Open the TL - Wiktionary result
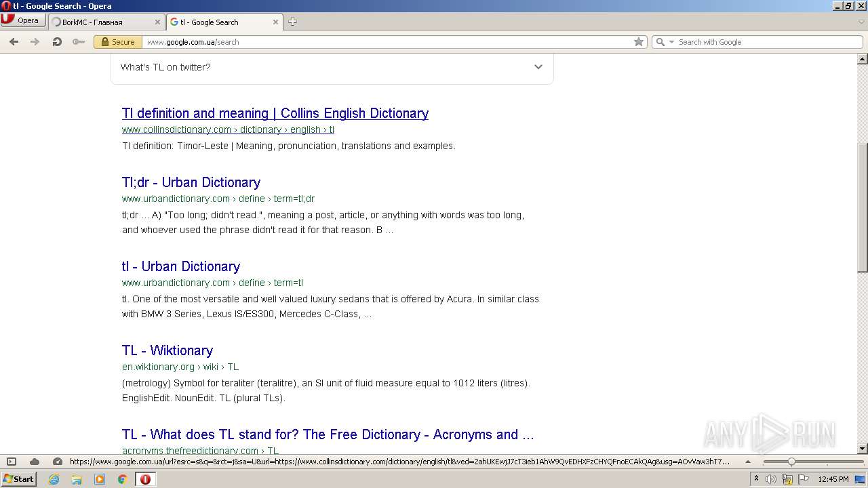868x488 pixels. pyautogui.click(x=167, y=350)
